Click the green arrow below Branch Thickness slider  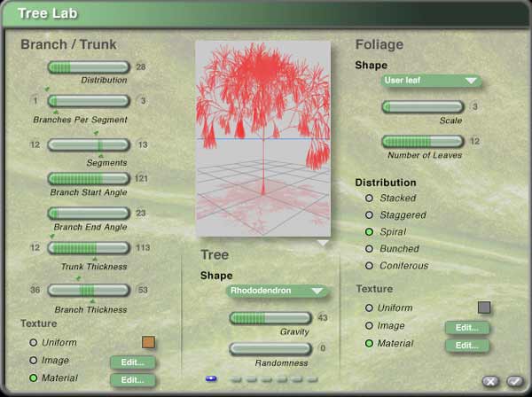[92, 301]
